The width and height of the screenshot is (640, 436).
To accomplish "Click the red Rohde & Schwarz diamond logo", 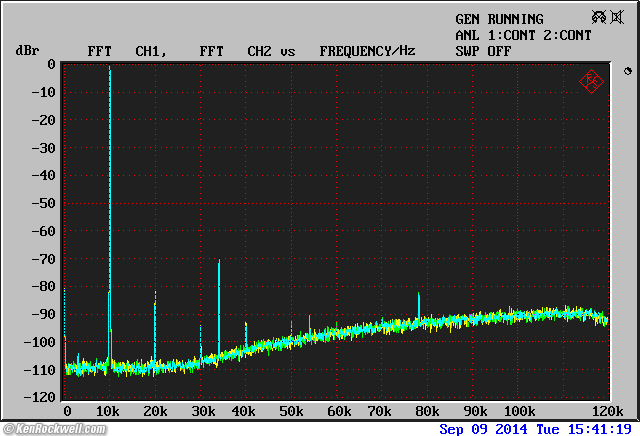I will [x=591, y=82].
